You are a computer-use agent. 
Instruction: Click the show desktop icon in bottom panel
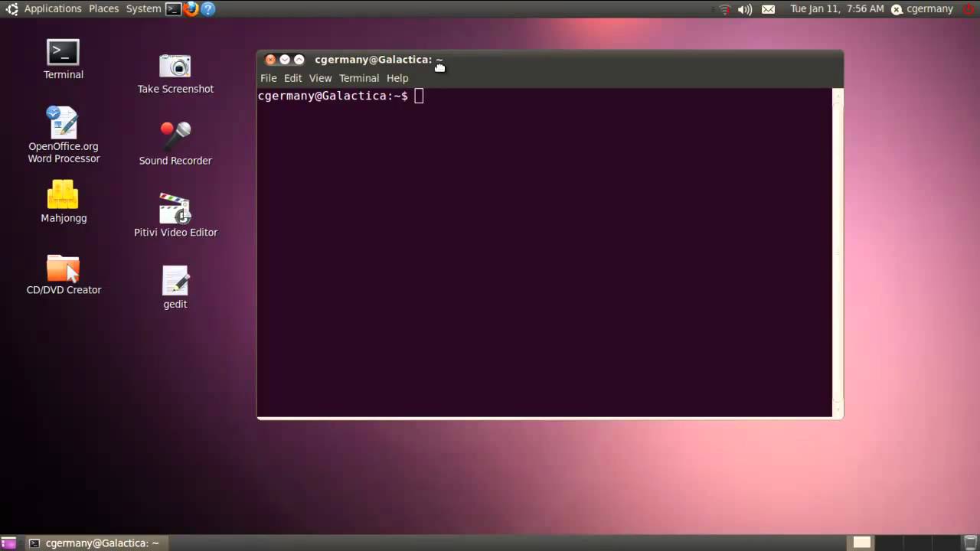click(x=8, y=543)
